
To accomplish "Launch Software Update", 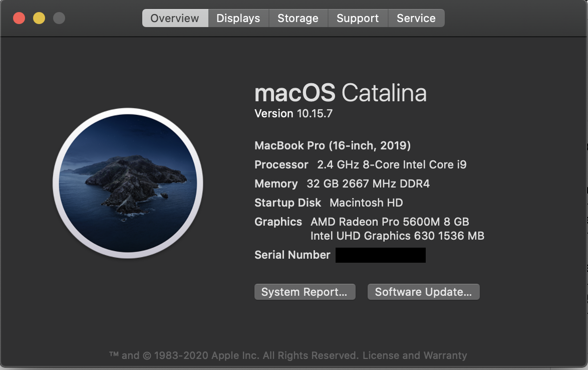I will 423,292.
